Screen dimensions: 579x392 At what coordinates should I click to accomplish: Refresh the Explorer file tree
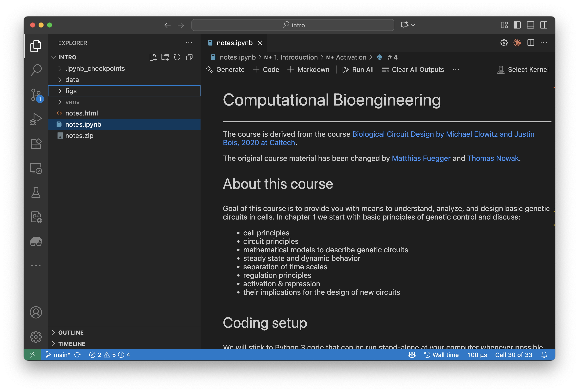177,57
